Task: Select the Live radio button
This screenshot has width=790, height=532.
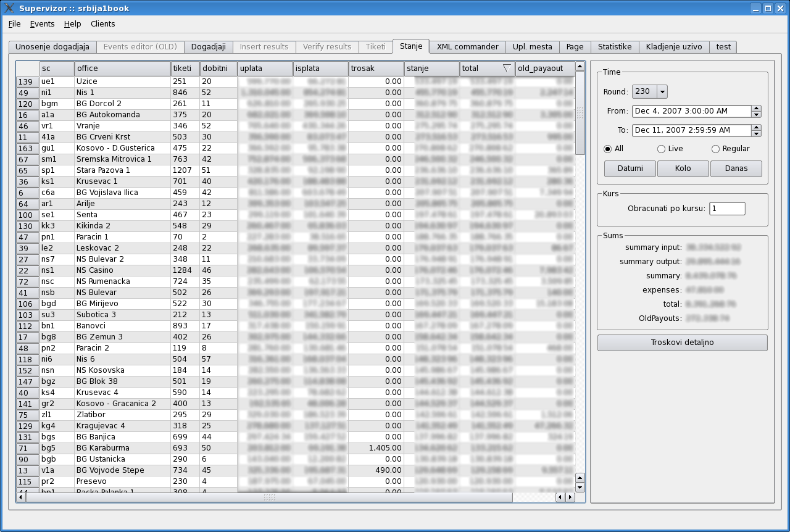Action: coord(661,149)
